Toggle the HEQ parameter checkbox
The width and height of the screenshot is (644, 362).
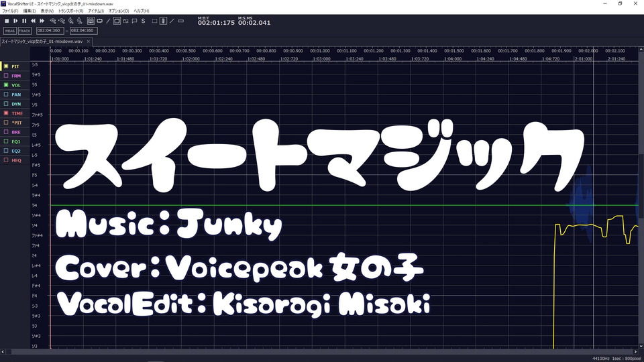tap(6, 160)
